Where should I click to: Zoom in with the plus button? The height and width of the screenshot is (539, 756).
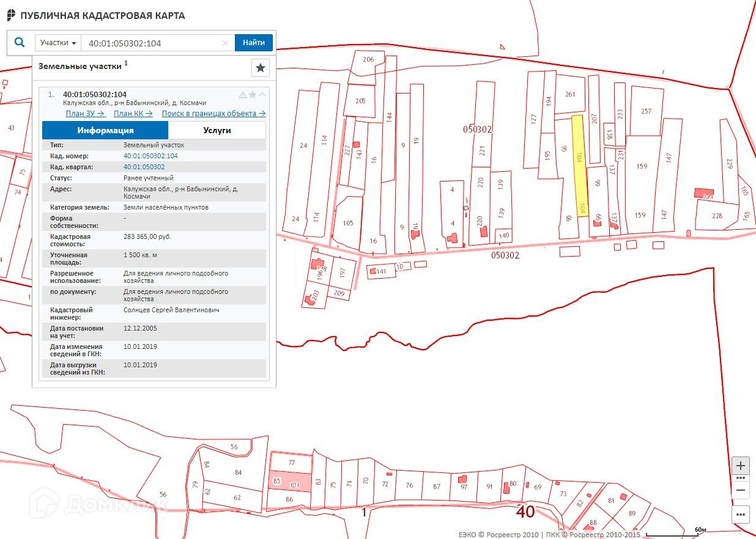[x=741, y=466]
